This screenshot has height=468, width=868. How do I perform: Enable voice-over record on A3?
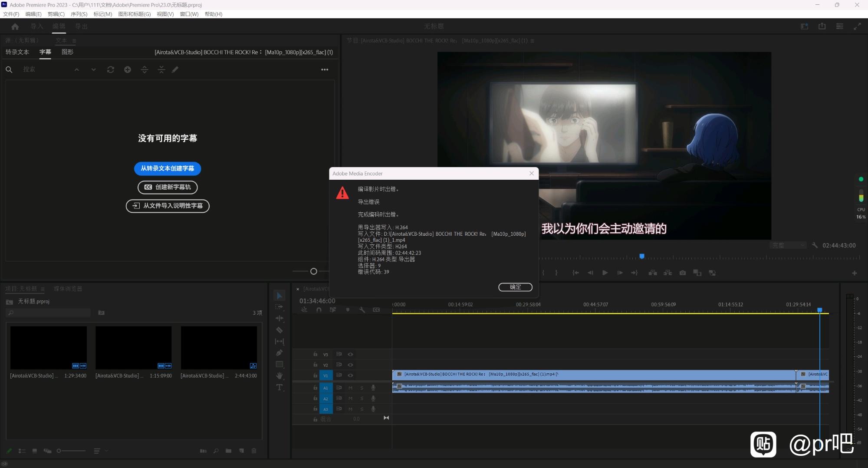point(373,409)
